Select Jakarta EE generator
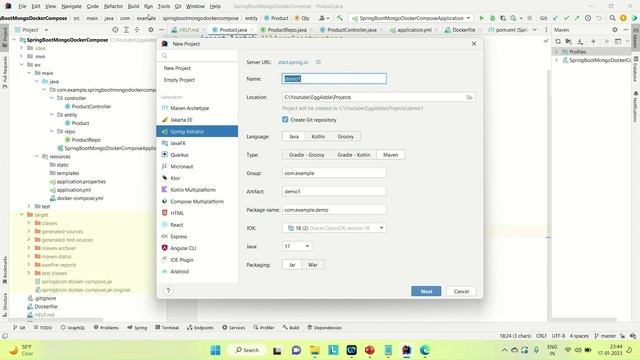Viewport: 640px width, 360px height. click(197, 120)
